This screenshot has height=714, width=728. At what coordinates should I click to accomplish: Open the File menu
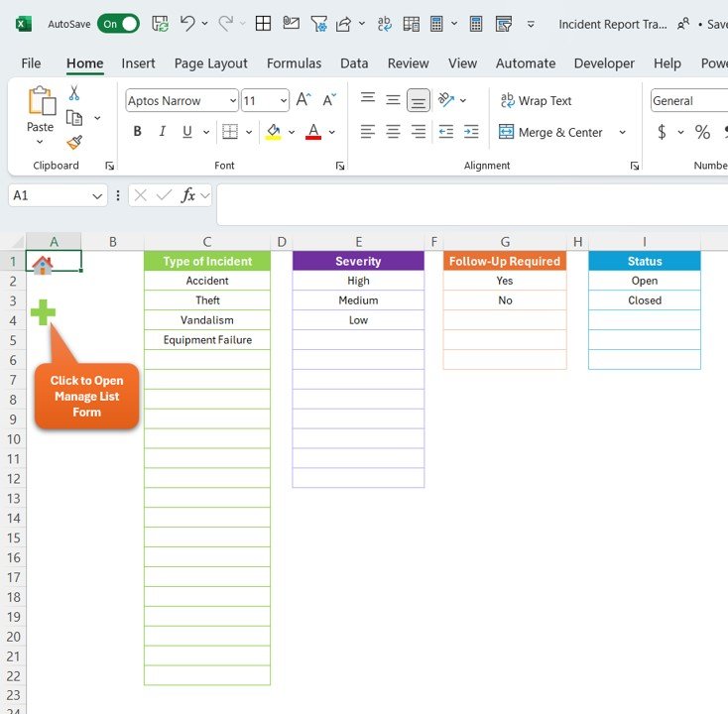pos(31,63)
